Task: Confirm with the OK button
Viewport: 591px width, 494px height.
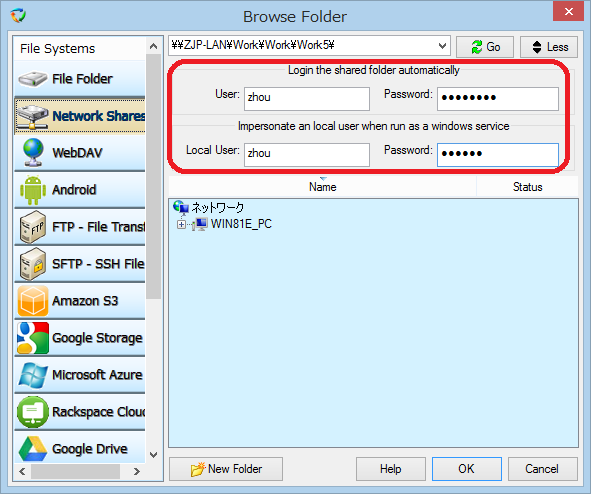Action: (467, 469)
